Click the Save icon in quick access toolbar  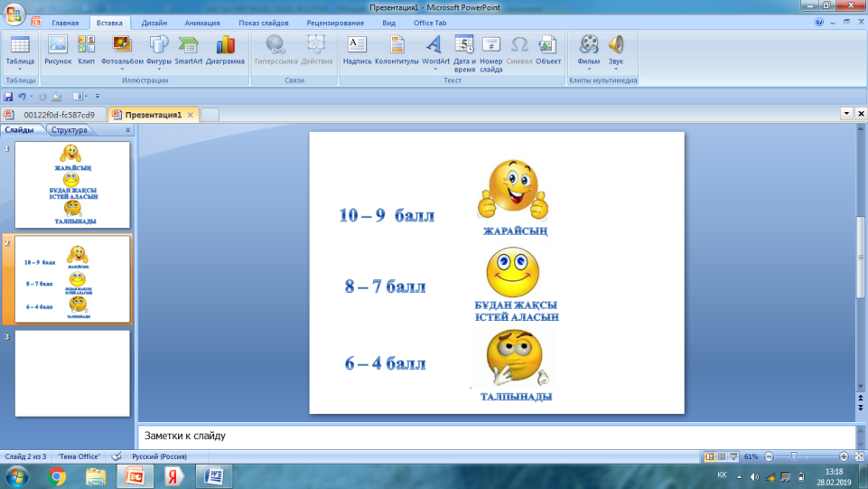(x=8, y=96)
